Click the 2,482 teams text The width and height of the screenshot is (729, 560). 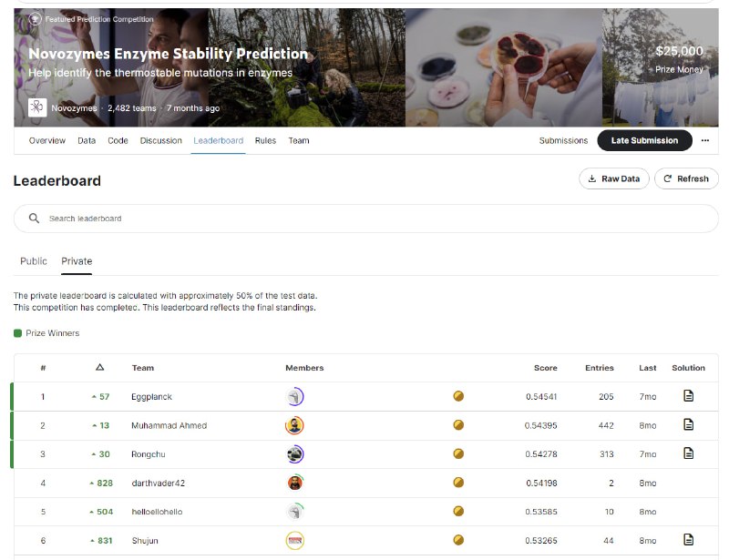click(131, 108)
